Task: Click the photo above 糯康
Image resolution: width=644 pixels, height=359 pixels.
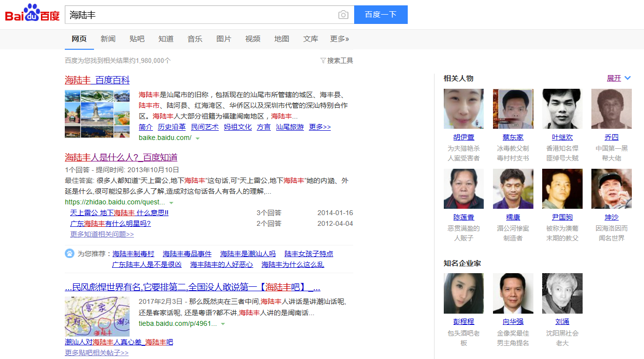Action: (513, 189)
